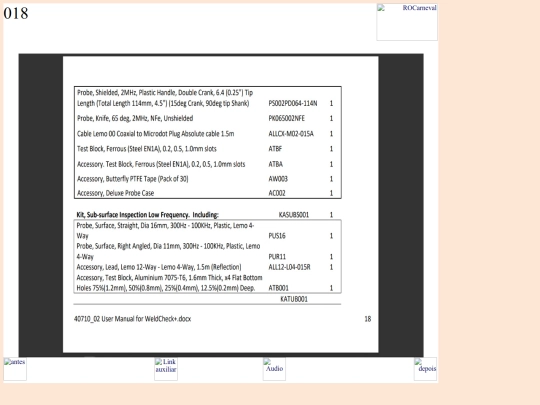
Task: Click 'Accessory, Deluxe Probe Case' row
Action: tap(115, 193)
